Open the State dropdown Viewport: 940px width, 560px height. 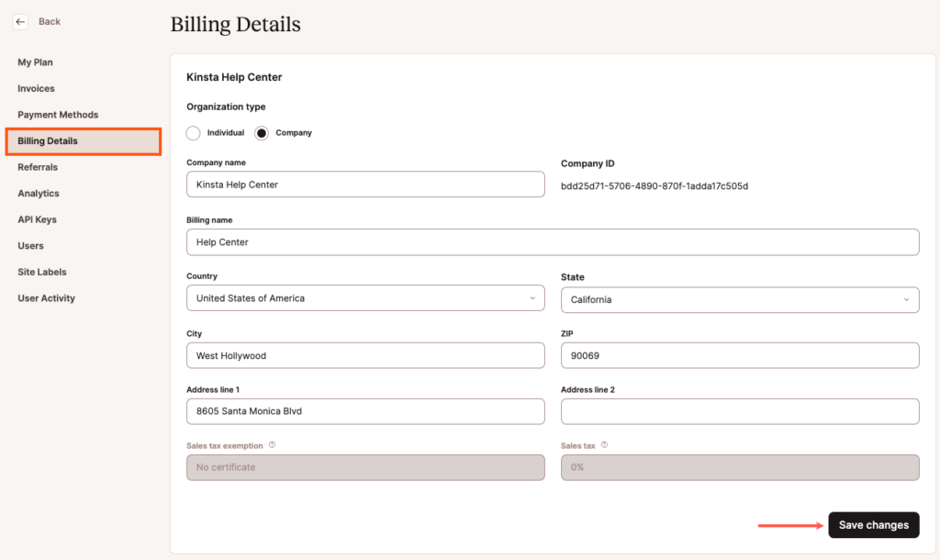(740, 299)
